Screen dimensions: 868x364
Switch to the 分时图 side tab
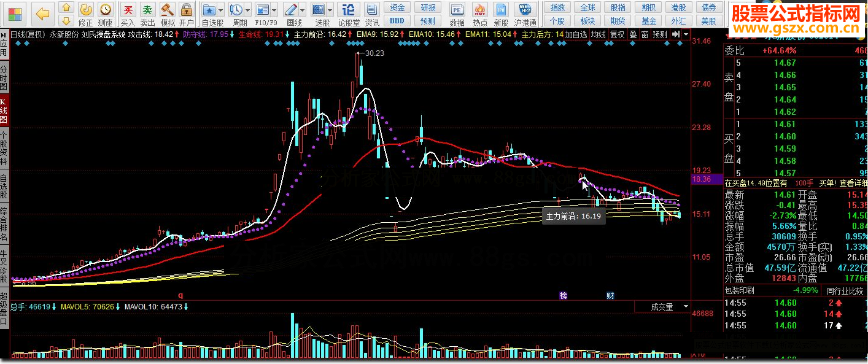pyautogui.click(x=4, y=77)
